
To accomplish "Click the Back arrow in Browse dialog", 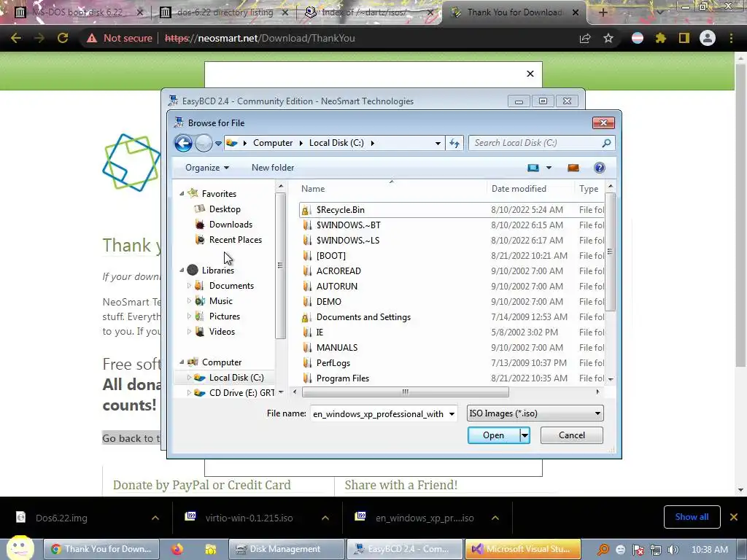I will (x=183, y=143).
